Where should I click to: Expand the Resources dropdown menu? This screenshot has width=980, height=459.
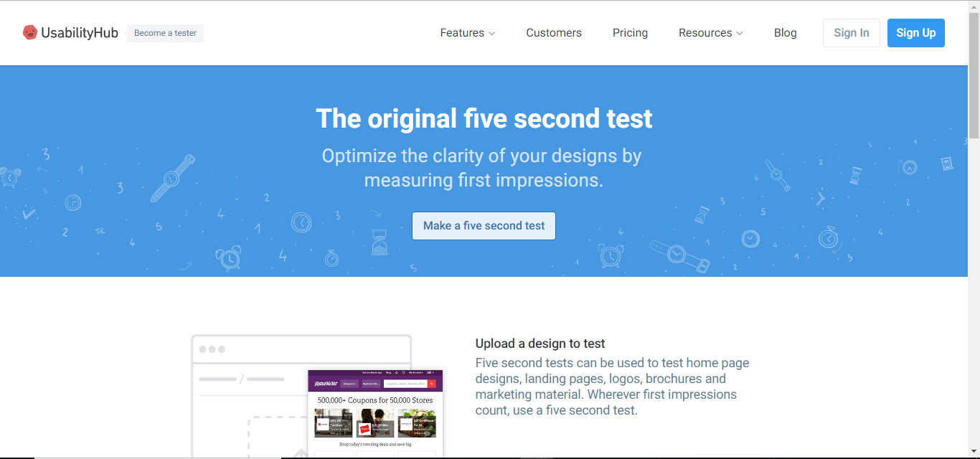(x=710, y=33)
